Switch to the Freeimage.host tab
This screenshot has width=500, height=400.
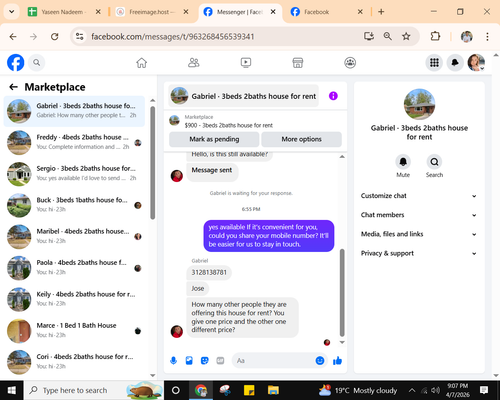pos(152,12)
